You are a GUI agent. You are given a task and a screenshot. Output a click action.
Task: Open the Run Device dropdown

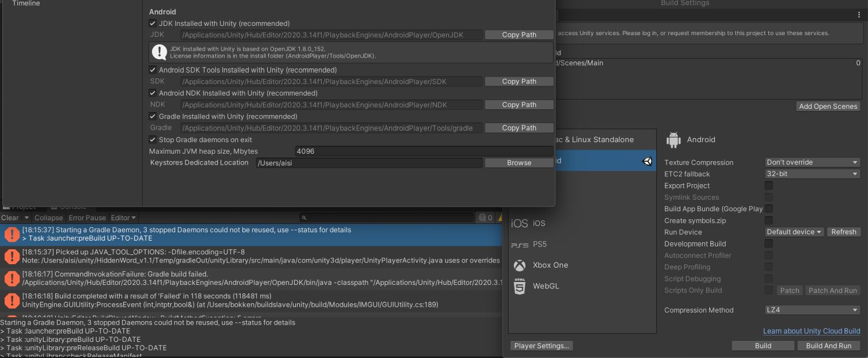pyautogui.click(x=794, y=232)
